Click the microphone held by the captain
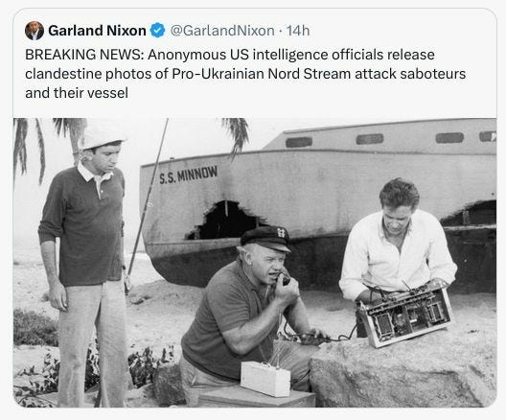 (x=284, y=278)
